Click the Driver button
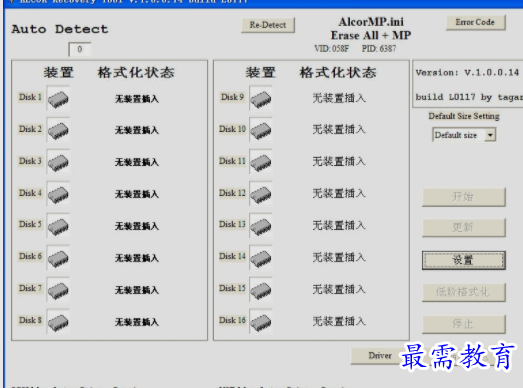 380,356
